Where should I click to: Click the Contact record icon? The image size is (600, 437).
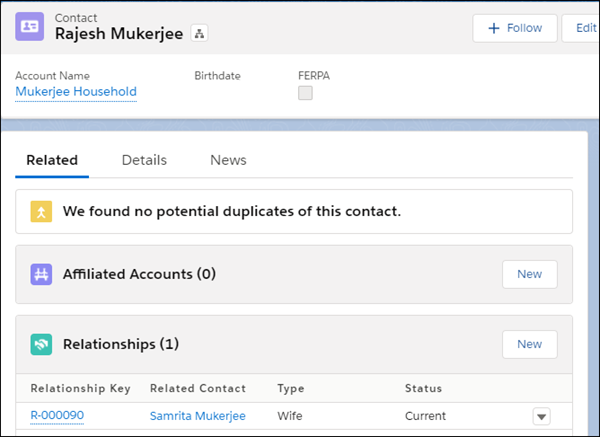(30, 27)
